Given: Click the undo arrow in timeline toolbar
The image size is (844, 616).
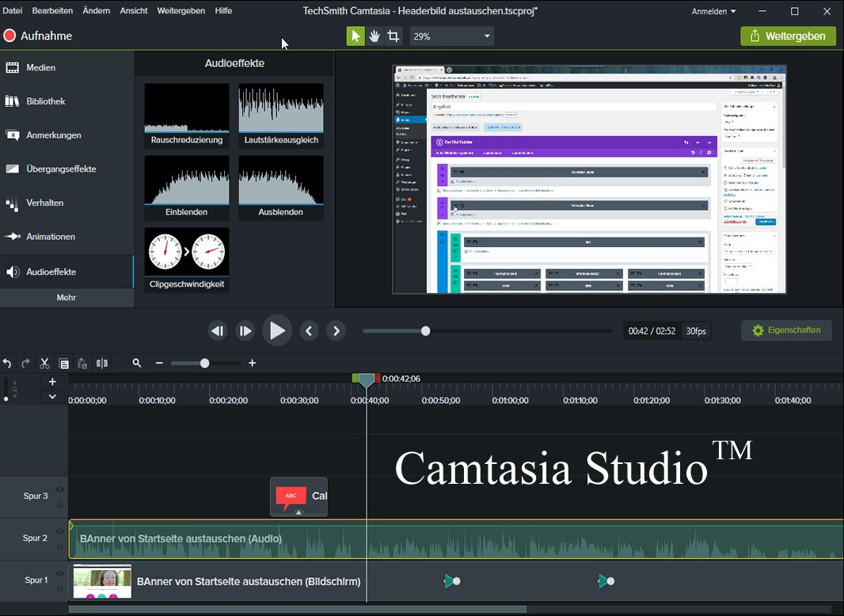Looking at the screenshot, I should coord(7,363).
